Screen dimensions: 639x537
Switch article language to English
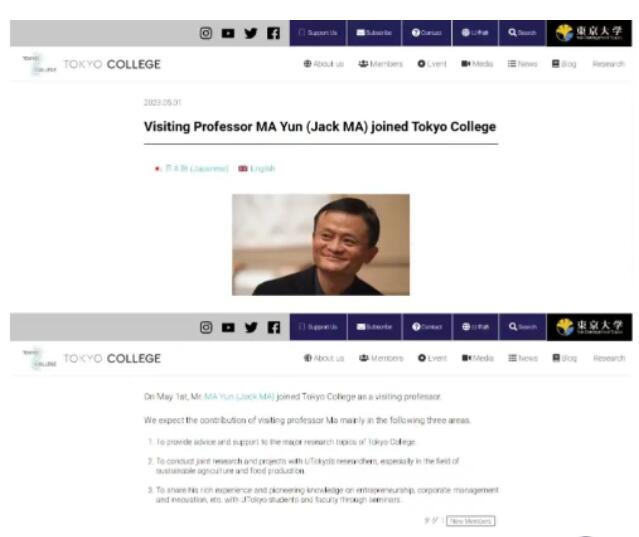pos(257,169)
